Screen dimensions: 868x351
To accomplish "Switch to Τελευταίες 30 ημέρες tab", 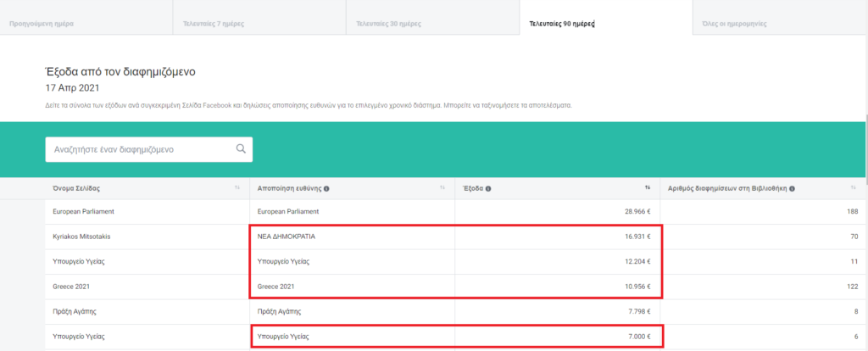I will [x=433, y=18].
